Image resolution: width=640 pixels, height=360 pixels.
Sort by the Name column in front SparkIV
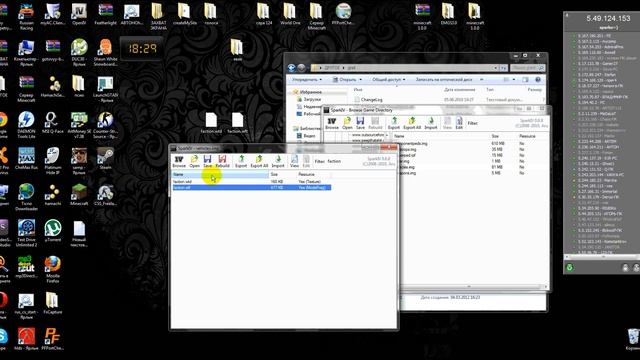click(220, 174)
